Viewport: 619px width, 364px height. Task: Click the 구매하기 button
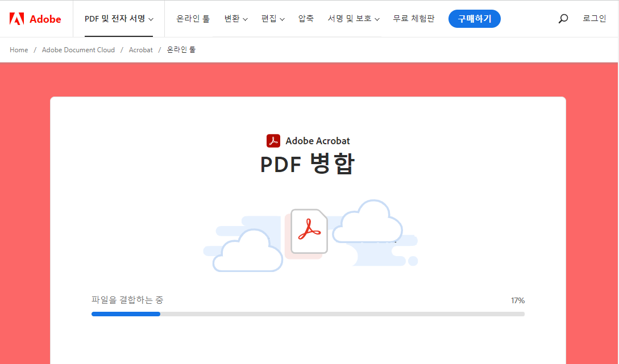(474, 18)
